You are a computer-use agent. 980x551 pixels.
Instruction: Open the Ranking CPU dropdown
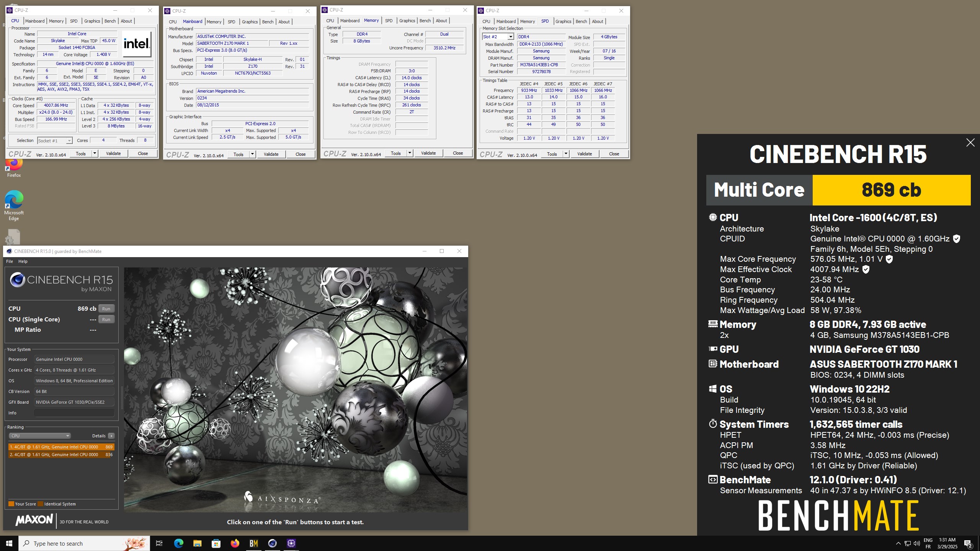point(40,436)
